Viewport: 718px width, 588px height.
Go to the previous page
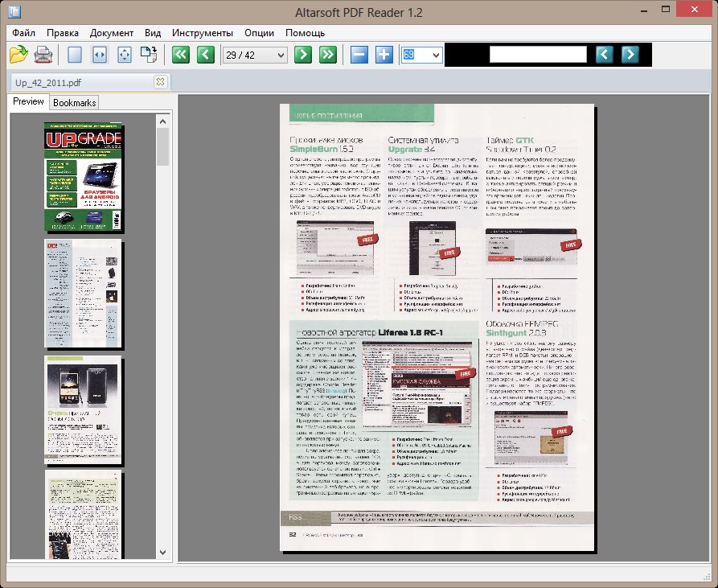click(206, 55)
